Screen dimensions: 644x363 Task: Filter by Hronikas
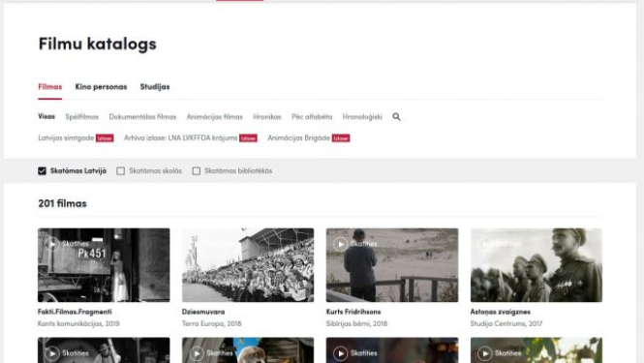click(267, 117)
